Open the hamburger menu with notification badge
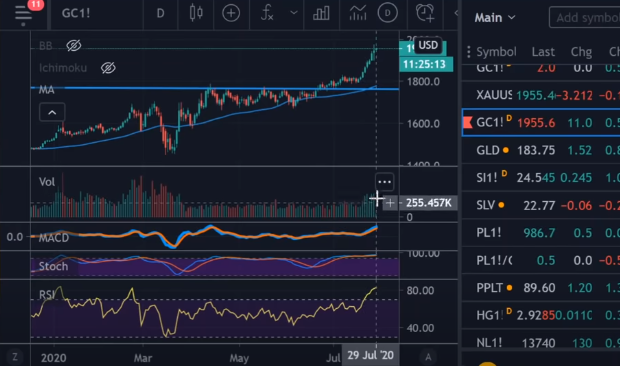 [x=23, y=14]
